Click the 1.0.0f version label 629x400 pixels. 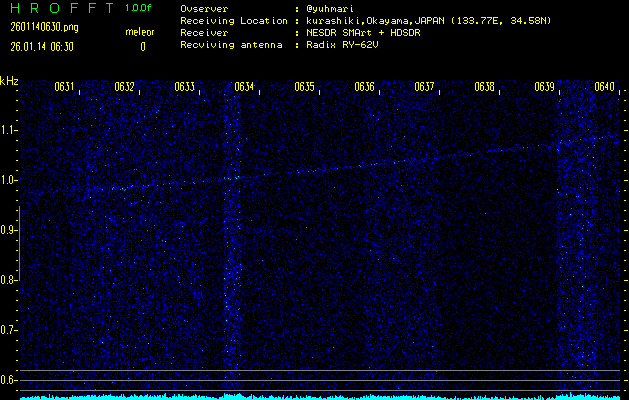coord(139,8)
